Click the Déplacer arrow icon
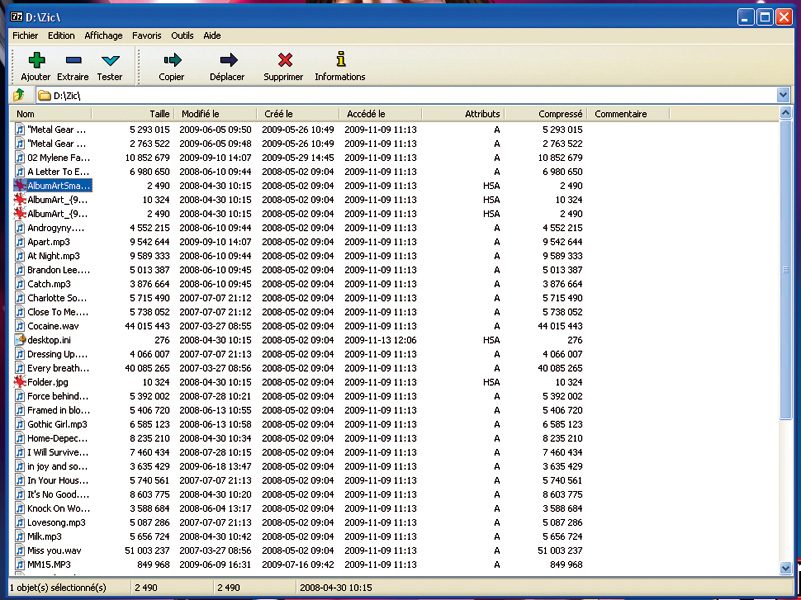The image size is (801, 600). click(227, 61)
